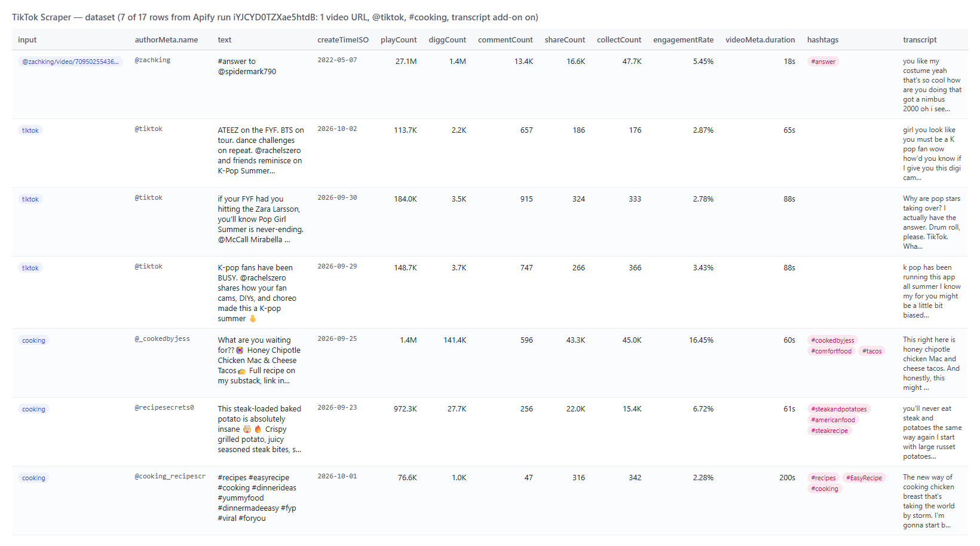Image resolution: width=980 pixels, height=546 pixels.
Task: Click the 141.4K diggCount value
Action: 455,340
